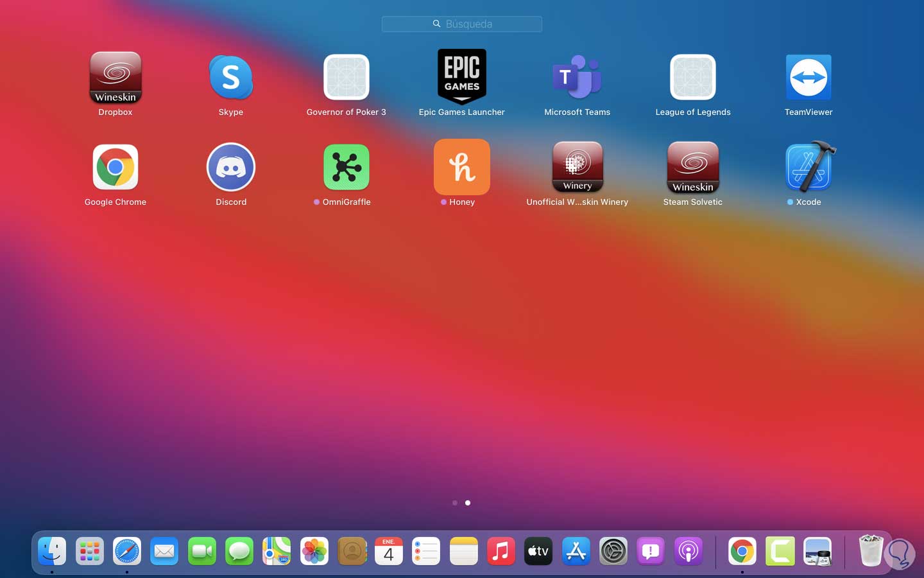Open Microsoft Teams
This screenshot has height=578, width=924.
point(577,78)
